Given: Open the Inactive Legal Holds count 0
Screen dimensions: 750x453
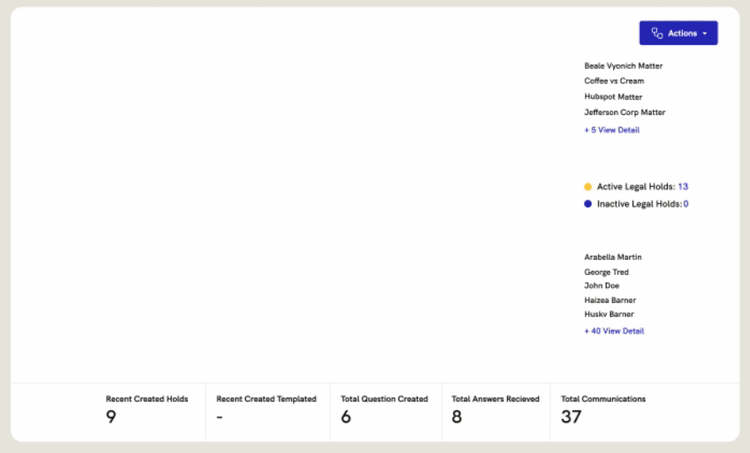Looking at the screenshot, I should 686,204.
